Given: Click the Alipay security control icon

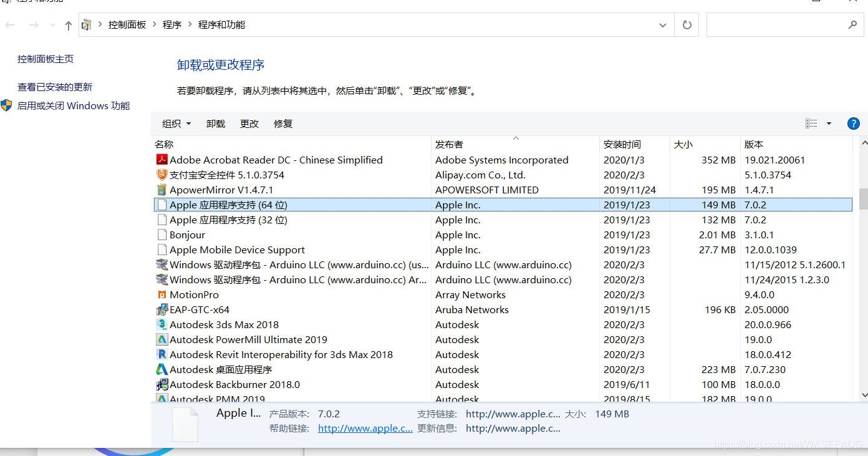Looking at the screenshot, I should [x=162, y=175].
